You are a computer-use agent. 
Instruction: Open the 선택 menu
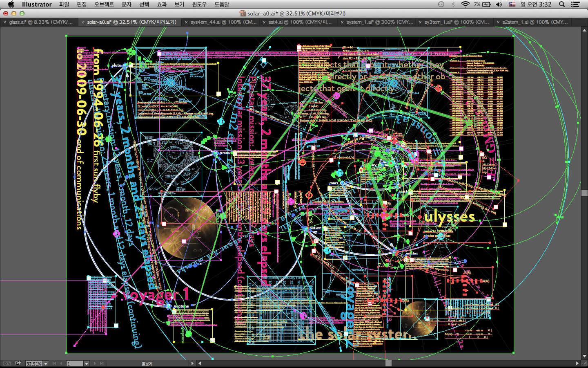coord(144,4)
